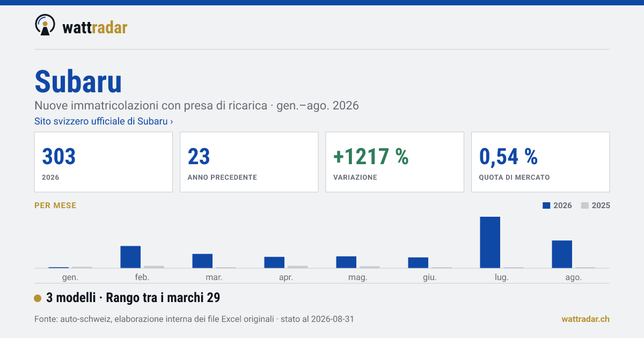Click the gold bullet before 3 modelli

pos(38,298)
